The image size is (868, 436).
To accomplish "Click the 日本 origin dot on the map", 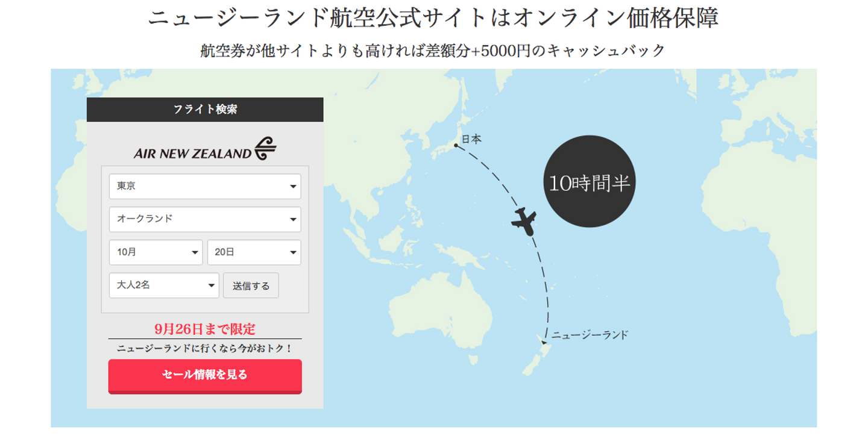I will [x=456, y=145].
